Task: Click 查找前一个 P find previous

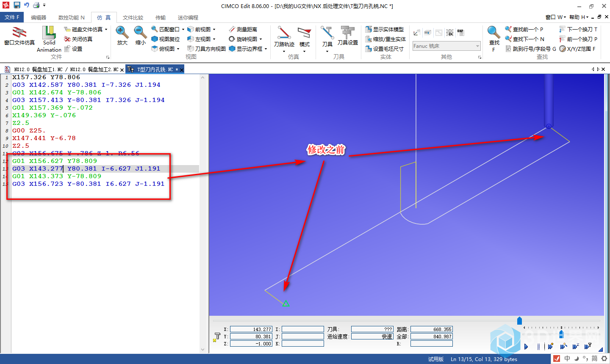Action: 524,29
